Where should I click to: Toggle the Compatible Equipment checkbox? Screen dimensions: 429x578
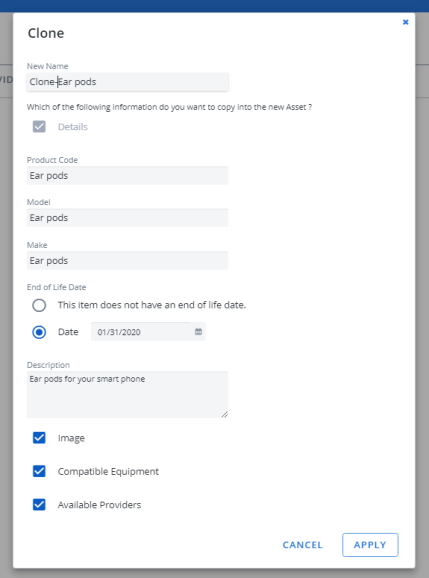(39, 471)
